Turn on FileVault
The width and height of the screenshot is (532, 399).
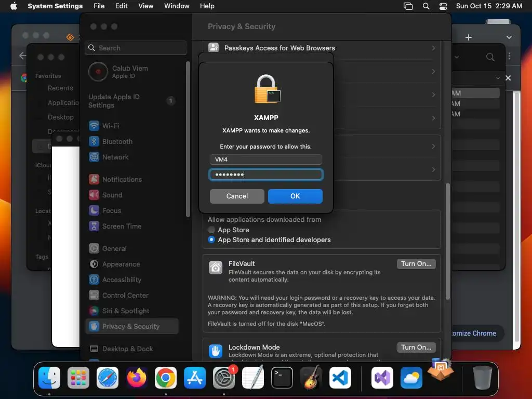coord(416,263)
